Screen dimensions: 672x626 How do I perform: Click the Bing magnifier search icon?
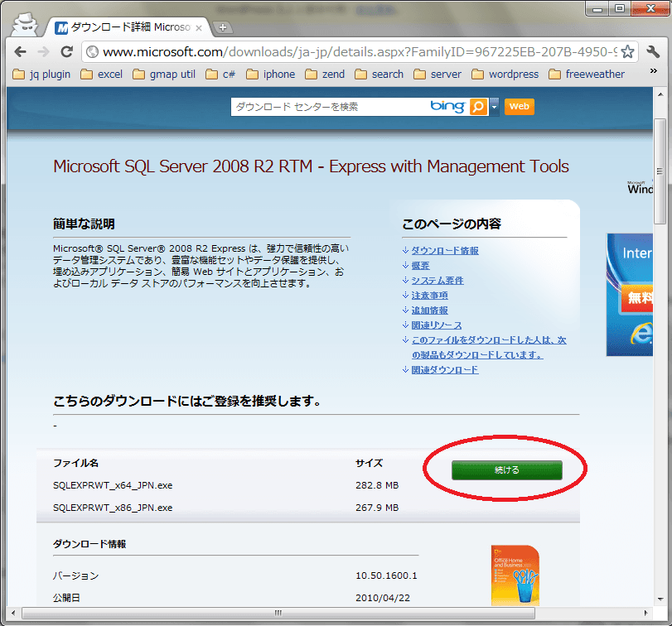tap(477, 108)
